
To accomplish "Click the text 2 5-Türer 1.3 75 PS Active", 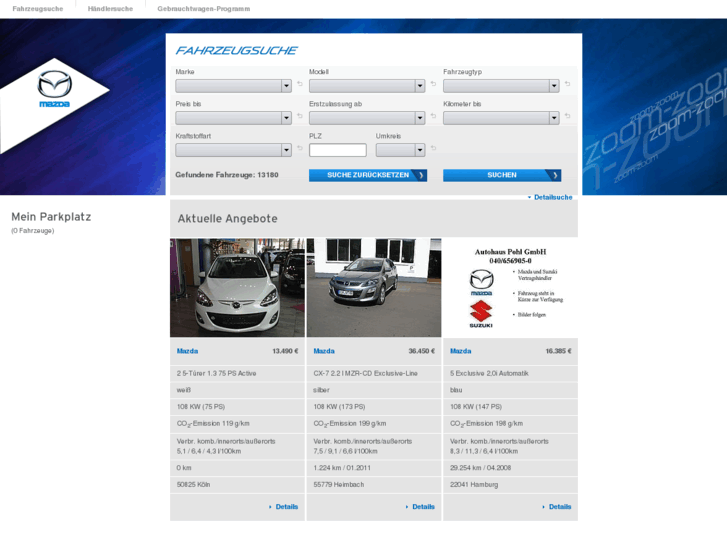I will pos(216,373).
